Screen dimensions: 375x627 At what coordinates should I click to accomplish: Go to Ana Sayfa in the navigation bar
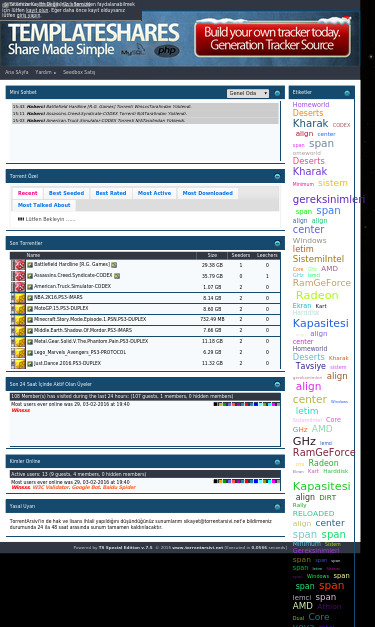[x=17, y=72]
